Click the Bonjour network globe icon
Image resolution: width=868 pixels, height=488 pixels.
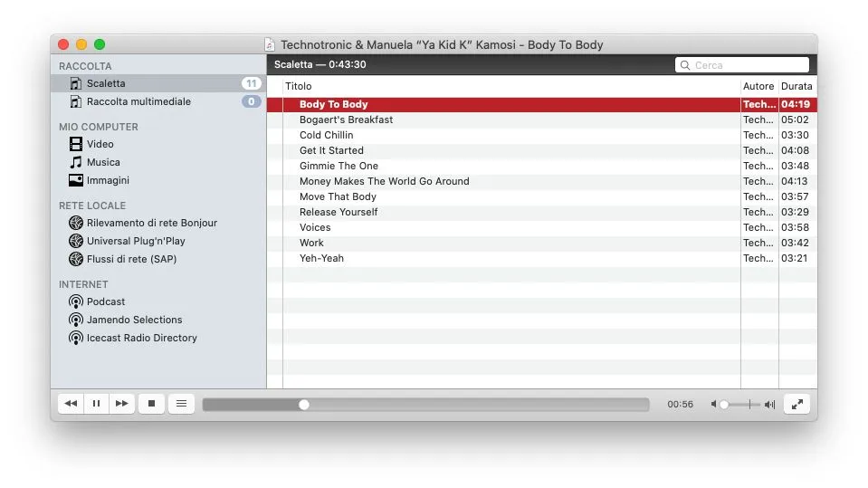(x=76, y=223)
